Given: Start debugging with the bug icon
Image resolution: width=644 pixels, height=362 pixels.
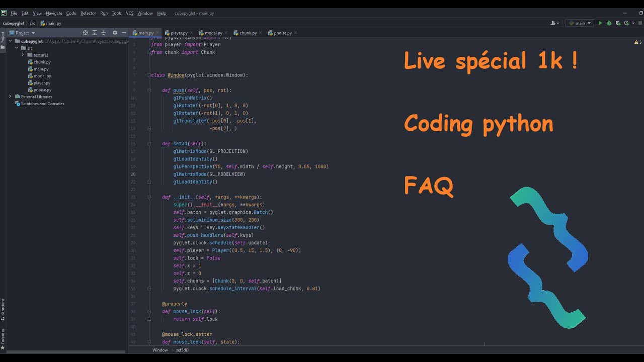Looking at the screenshot, I should coord(609,23).
